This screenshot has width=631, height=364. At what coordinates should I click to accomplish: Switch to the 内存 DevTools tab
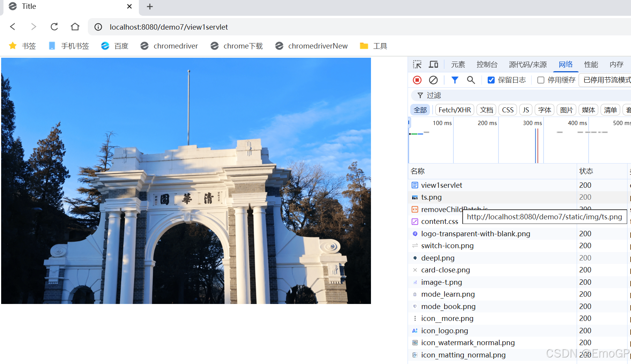pyautogui.click(x=616, y=64)
